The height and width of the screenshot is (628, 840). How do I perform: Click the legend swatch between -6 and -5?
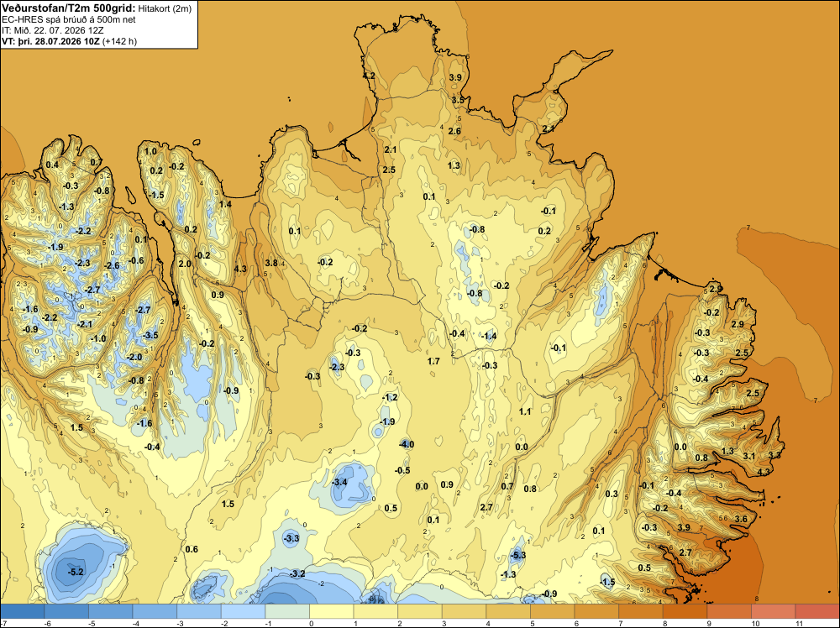point(66,611)
